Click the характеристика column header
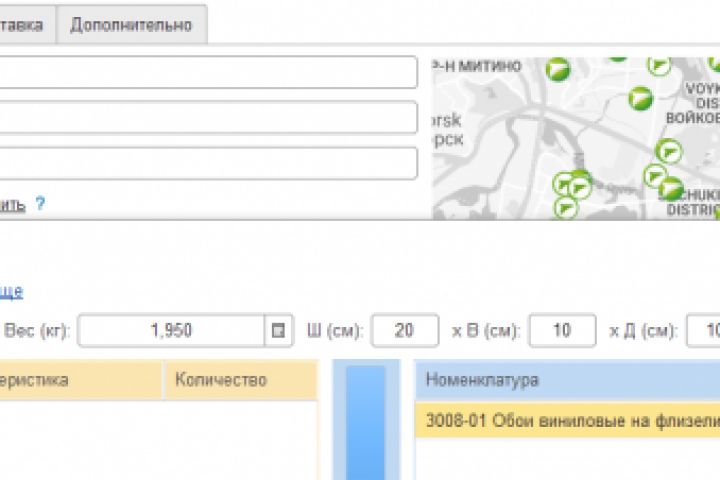The image size is (720, 480). pyautogui.click(x=81, y=380)
